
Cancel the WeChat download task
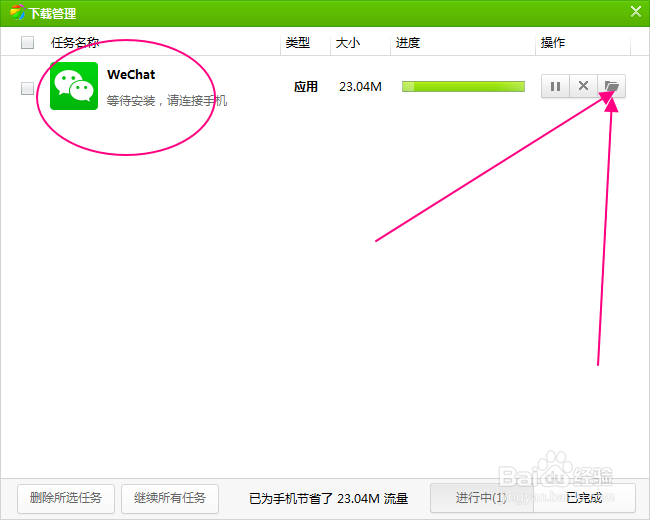click(x=583, y=86)
